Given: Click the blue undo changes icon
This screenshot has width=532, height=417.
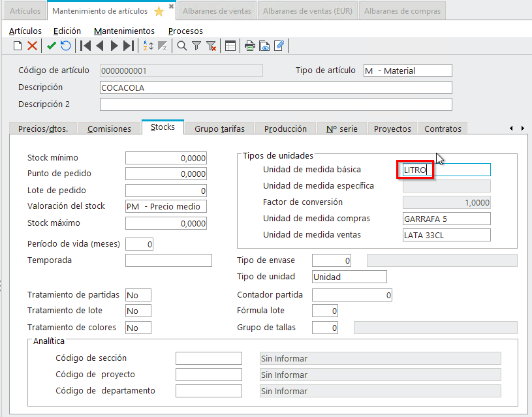Looking at the screenshot, I should (66, 46).
